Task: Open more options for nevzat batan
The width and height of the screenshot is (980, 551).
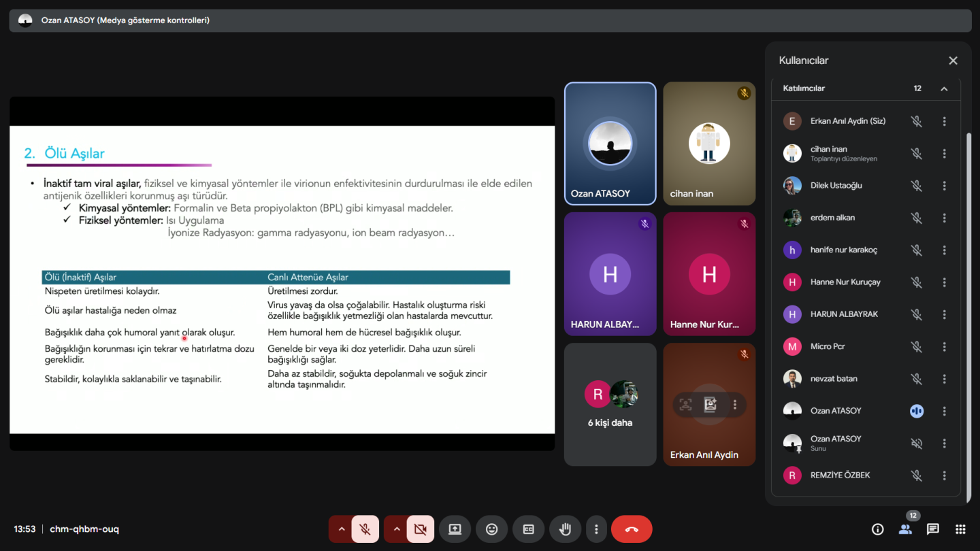Action: (944, 379)
